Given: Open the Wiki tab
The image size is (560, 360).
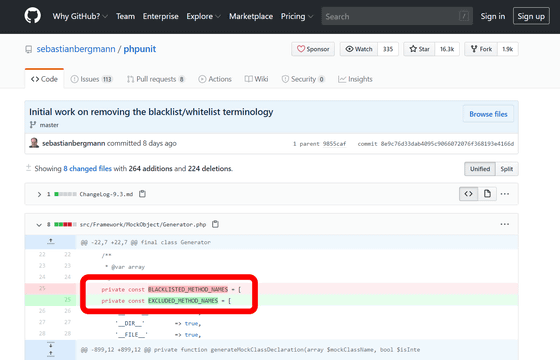Looking at the screenshot, I should click(x=256, y=79).
